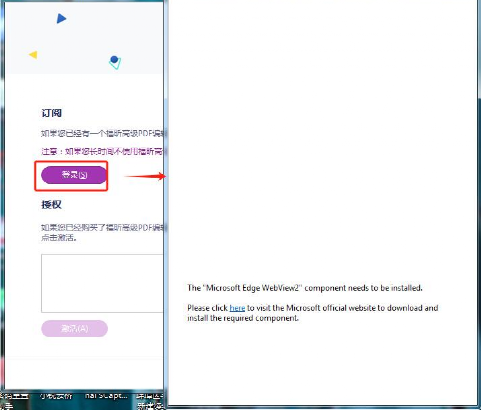
Task: Focus the license key text box
Action: (x=102, y=283)
